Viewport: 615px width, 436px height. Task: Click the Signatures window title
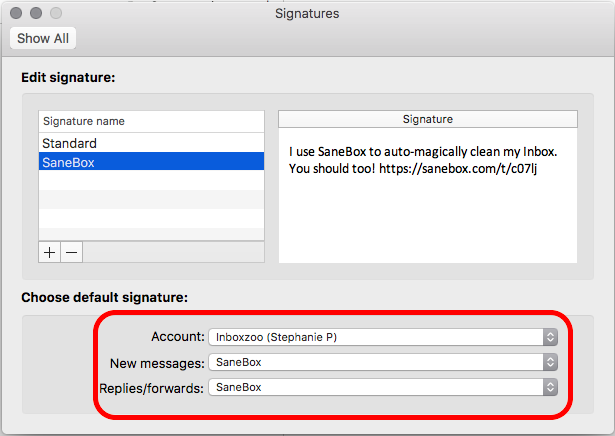click(307, 14)
